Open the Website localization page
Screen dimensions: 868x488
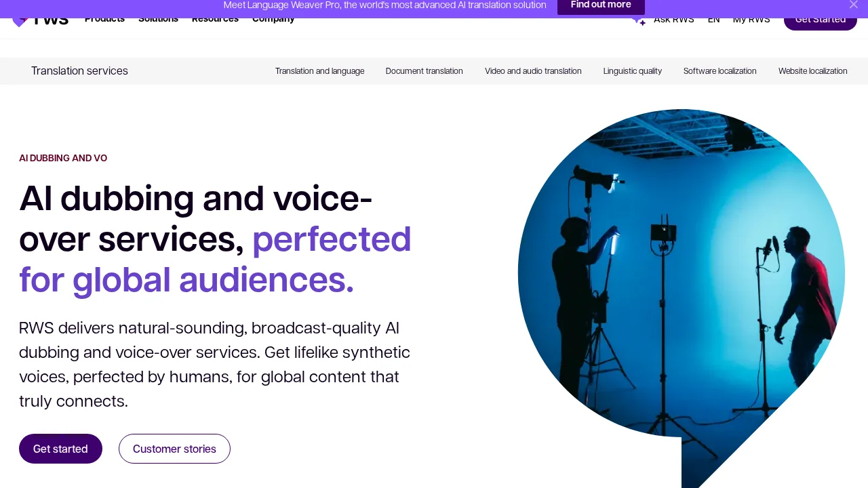812,71
